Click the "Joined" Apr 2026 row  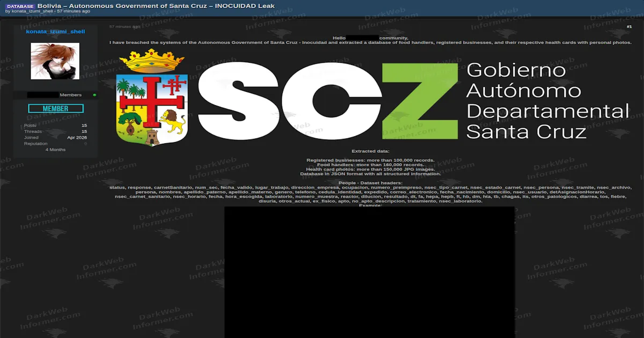click(55, 137)
